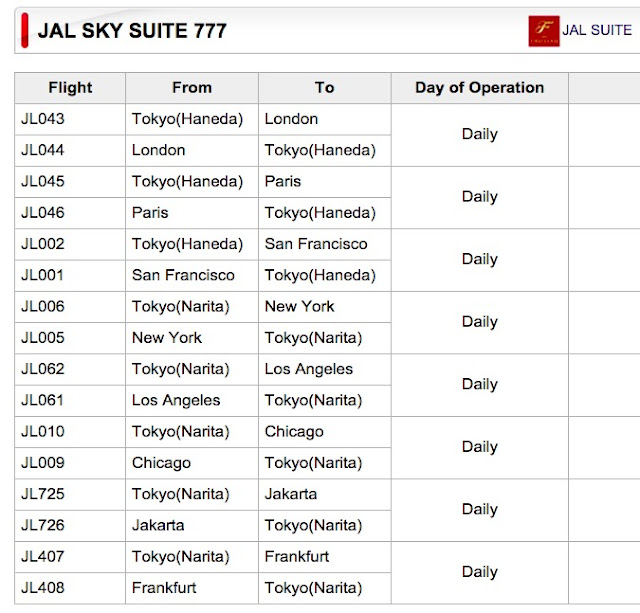The height and width of the screenshot is (613, 640).
Task: Click Paris destination in JL045 row
Action: coord(283,181)
